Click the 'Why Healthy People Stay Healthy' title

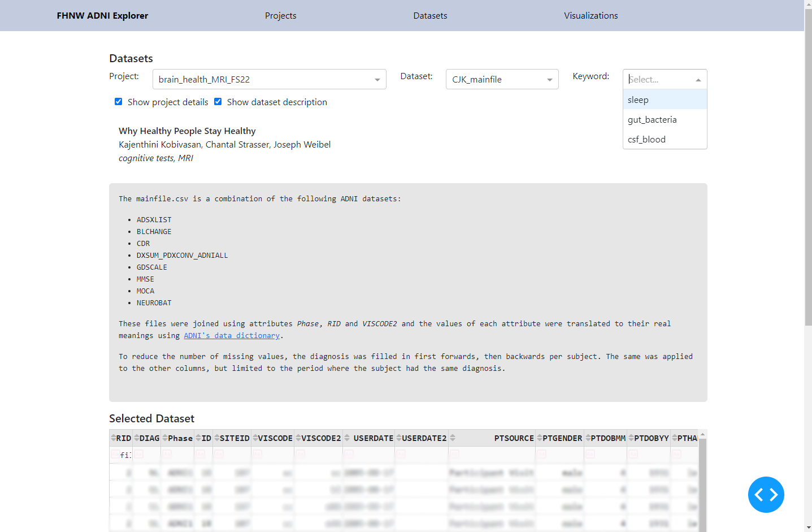click(187, 131)
